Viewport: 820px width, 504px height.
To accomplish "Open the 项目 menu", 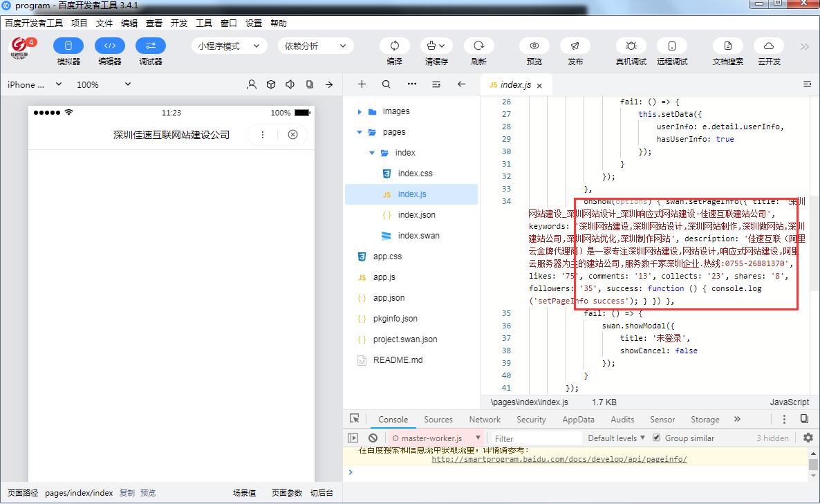I will pyautogui.click(x=80, y=23).
